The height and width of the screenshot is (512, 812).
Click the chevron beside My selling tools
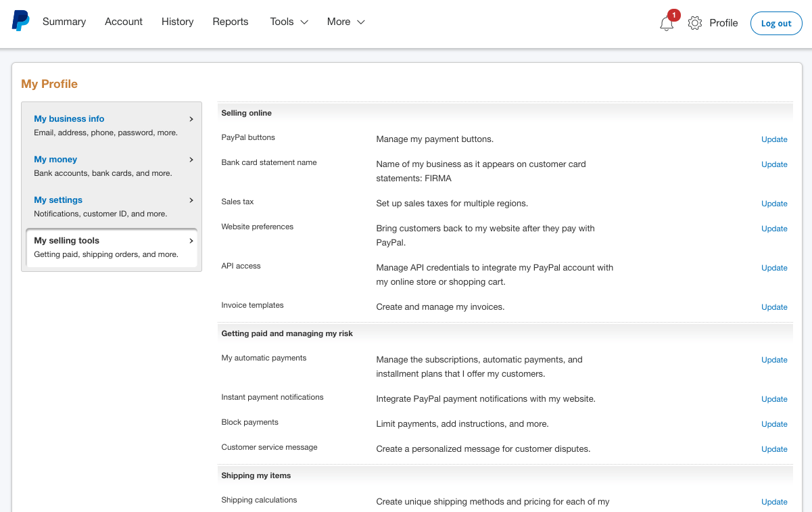click(191, 241)
